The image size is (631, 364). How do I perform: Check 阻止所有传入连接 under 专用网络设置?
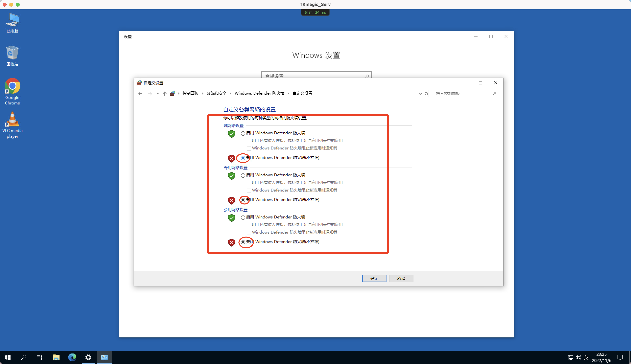tap(249, 183)
